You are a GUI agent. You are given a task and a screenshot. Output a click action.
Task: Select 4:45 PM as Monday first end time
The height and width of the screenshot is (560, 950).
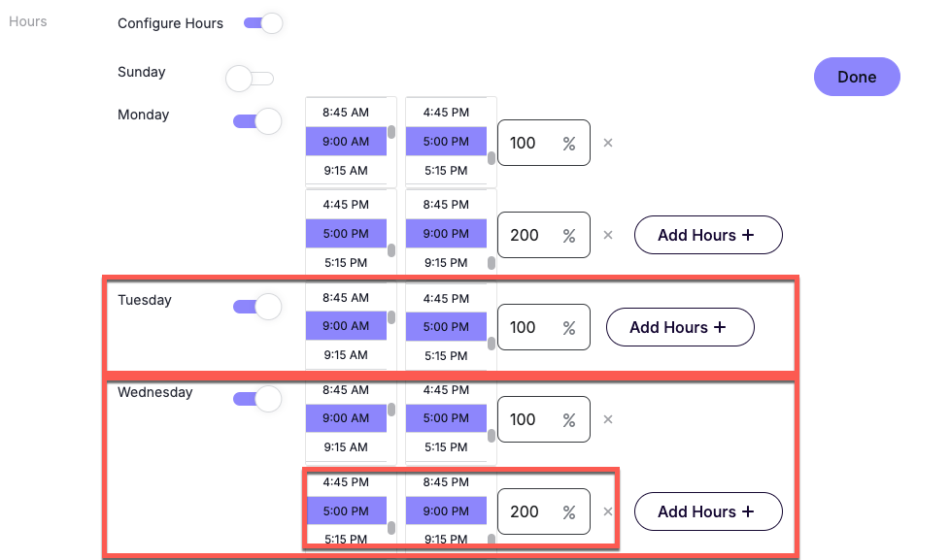[x=446, y=112]
